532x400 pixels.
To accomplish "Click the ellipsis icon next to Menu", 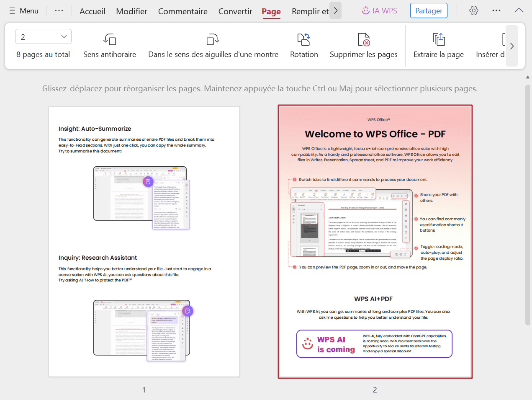I will (59, 10).
